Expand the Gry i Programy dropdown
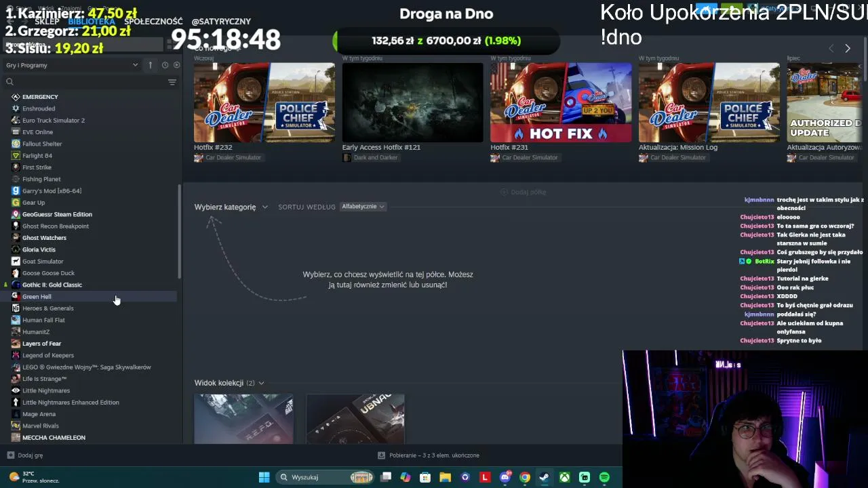Viewport: 868px width, 488px height. coord(72,65)
